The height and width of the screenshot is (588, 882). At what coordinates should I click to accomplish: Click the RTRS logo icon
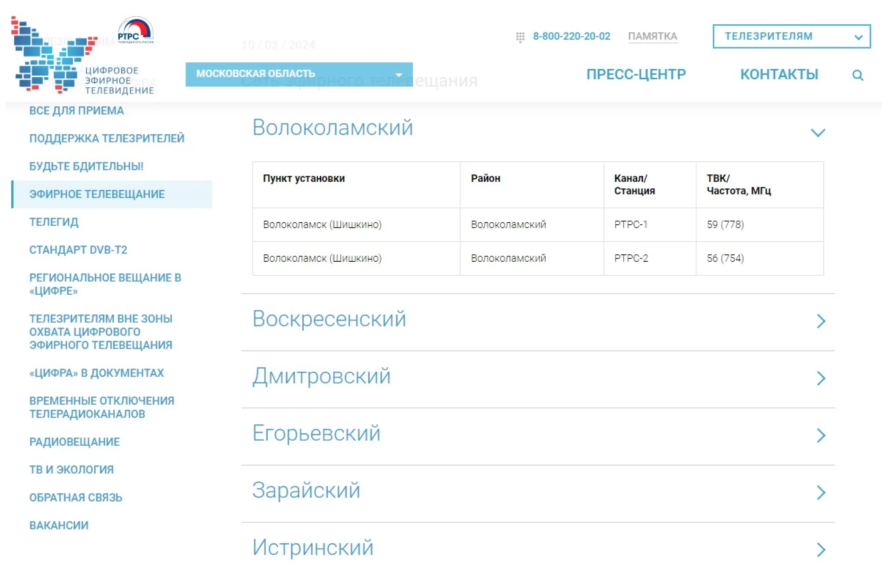pos(135,31)
